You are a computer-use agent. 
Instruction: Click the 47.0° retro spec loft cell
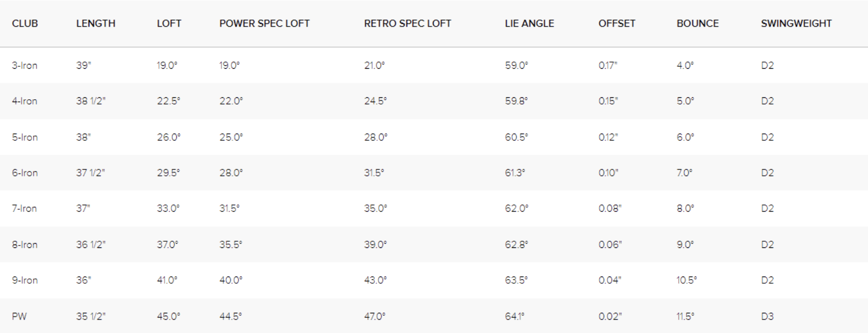(x=374, y=317)
